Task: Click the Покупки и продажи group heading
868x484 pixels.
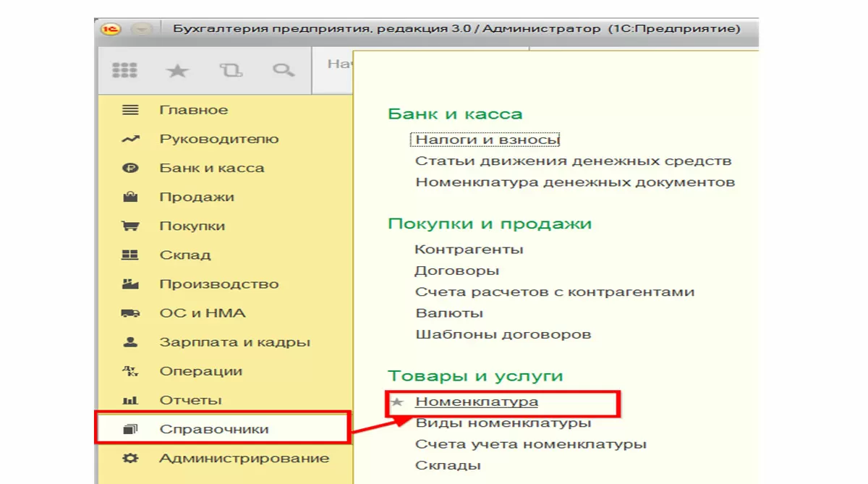Action: (x=490, y=224)
